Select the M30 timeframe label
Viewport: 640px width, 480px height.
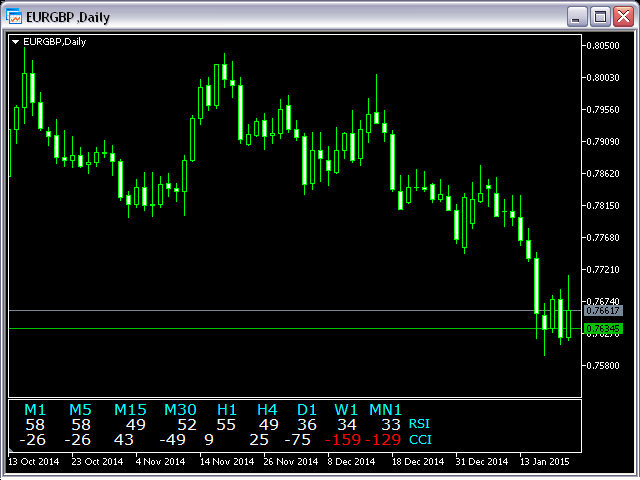pos(180,409)
